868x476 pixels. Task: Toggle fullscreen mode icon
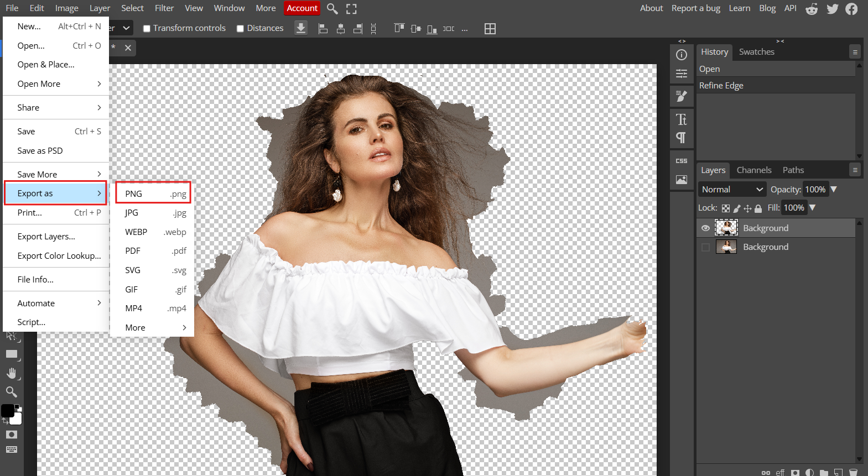(x=351, y=8)
